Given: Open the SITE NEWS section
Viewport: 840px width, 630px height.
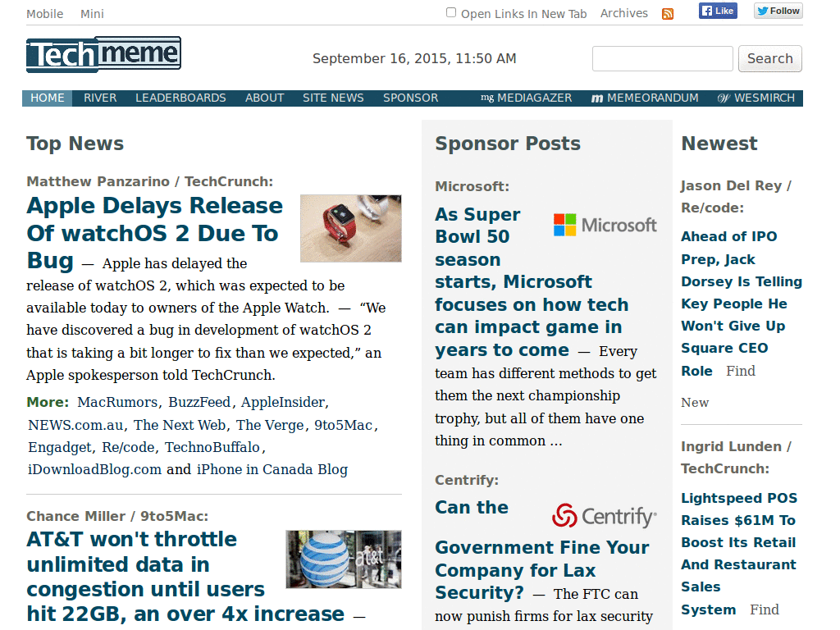Looking at the screenshot, I should [x=333, y=98].
